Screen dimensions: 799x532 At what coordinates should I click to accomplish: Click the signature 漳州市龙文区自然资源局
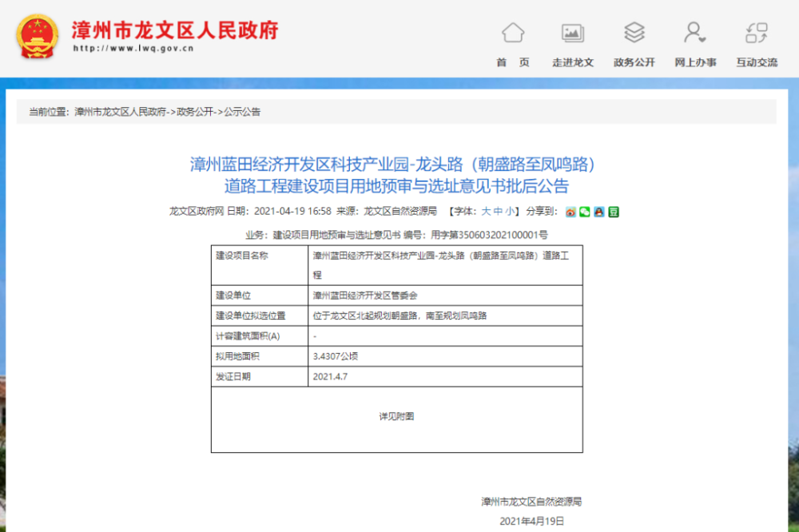pyautogui.click(x=531, y=502)
